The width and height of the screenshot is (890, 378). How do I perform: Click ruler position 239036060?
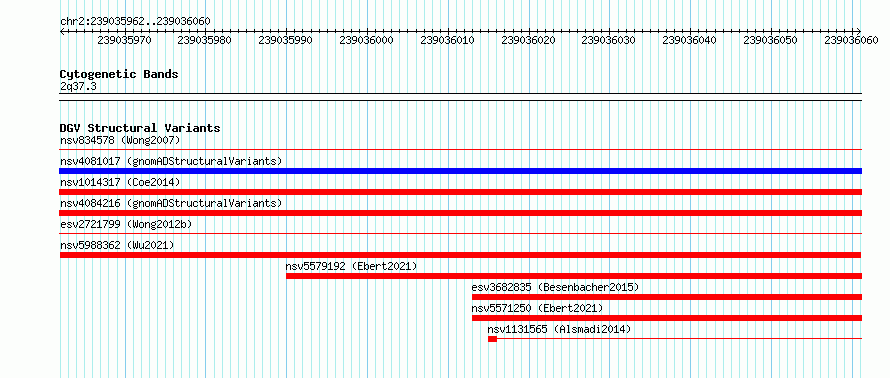pos(851,40)
